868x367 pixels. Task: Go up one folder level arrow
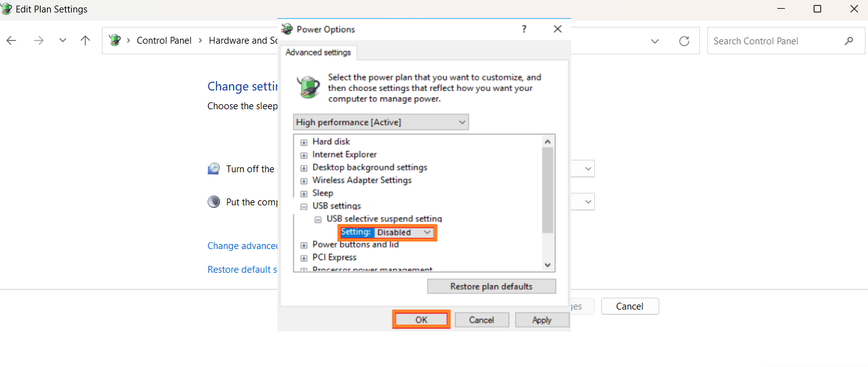[x=86, y=41]
